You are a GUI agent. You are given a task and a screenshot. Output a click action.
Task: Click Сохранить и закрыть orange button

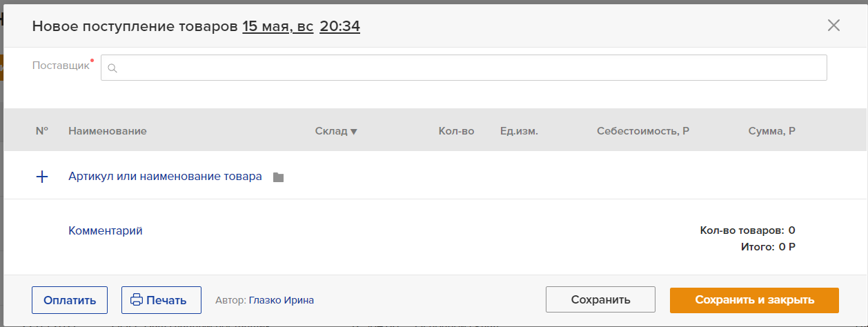coord(754,300)
